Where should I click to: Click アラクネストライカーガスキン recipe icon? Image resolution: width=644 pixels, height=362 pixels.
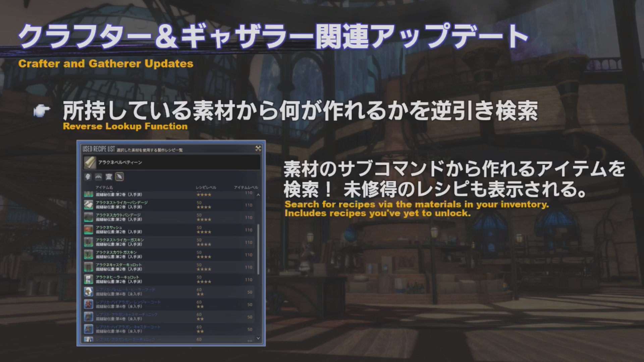pos(89,242)
